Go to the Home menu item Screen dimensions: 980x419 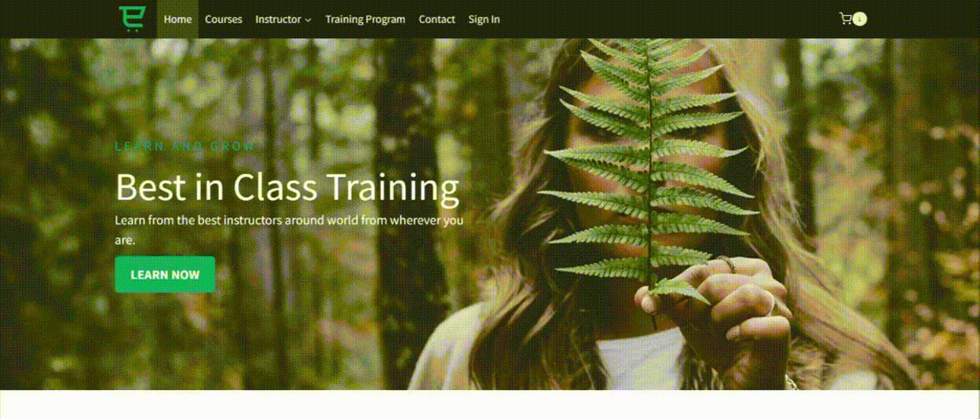[177, 19]
